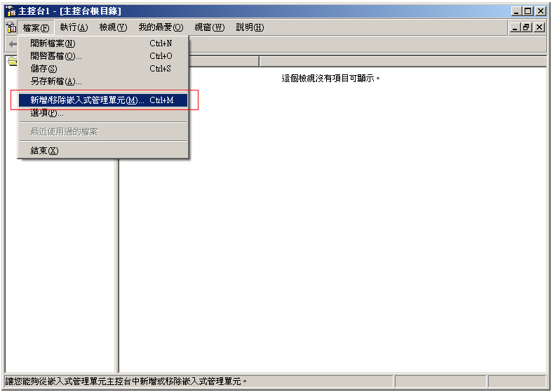Click the title bar text 主控台1 - [主控台根目錄]
Screen dimensions: 552x392
tap(69, 11)
